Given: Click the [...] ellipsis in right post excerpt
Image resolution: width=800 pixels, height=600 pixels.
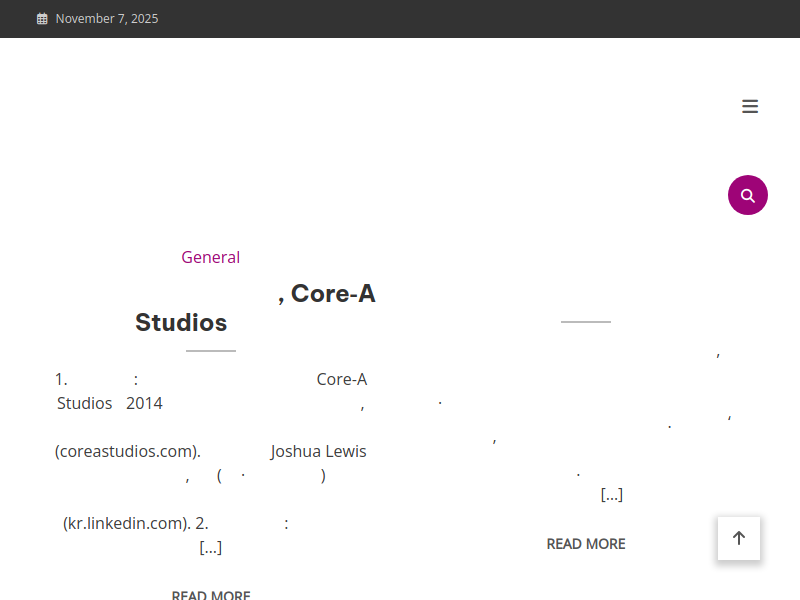Looking at the screenshot, I should (x=611, y=495).
